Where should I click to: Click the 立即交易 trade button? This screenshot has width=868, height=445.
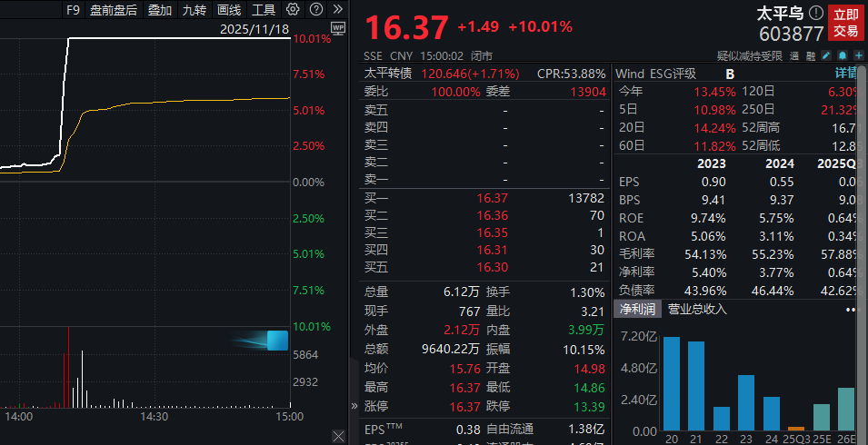coord(846,23)
